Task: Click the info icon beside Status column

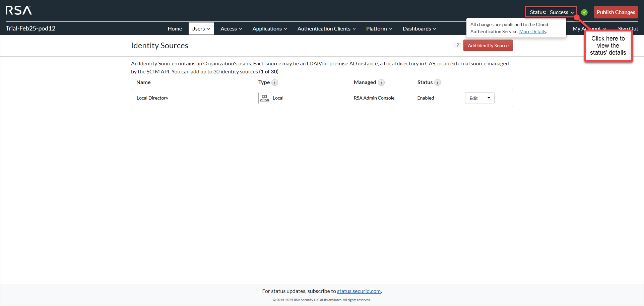Action: coord(438,82)
